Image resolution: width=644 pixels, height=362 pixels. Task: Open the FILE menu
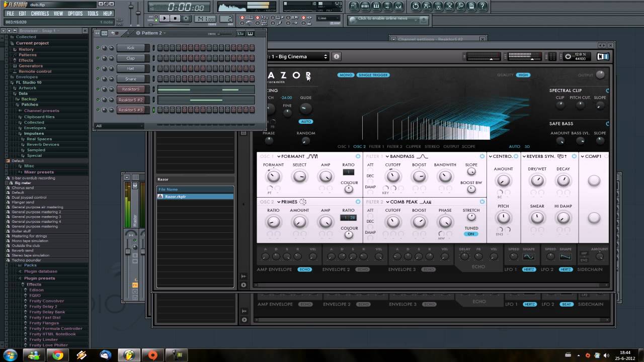coord(10,14)
